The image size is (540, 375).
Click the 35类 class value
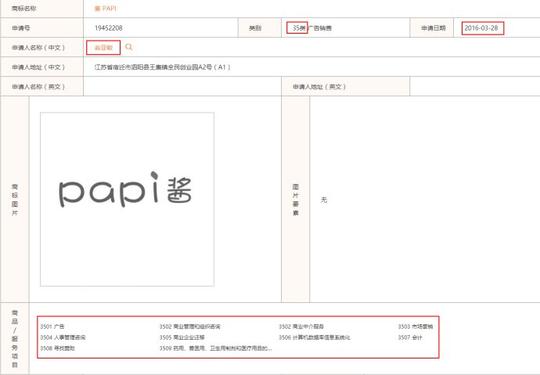pyautogui.click(x=299, y=28)
